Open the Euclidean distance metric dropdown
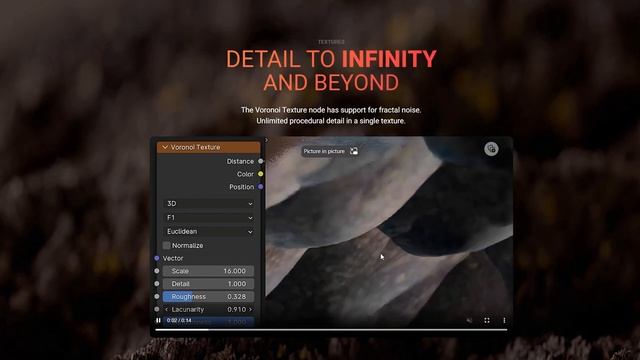The image size is (640, 360). [x=209, y=231]
